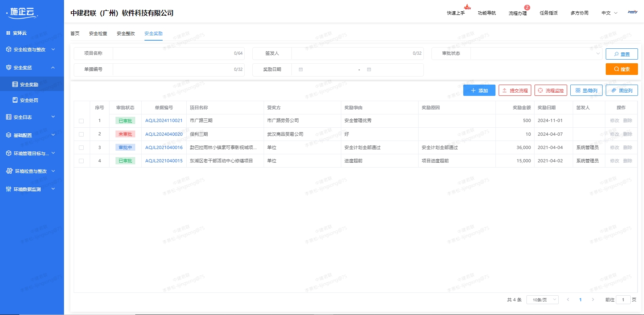This screenshot has height=315, width=644.
Task: Select page 1 in pagination
Action: (580, 300)
